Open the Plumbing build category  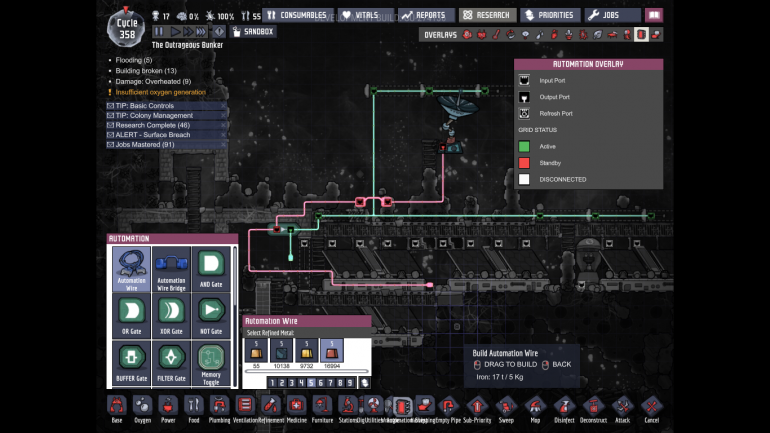pyautogui.click(x=219, y=409)
